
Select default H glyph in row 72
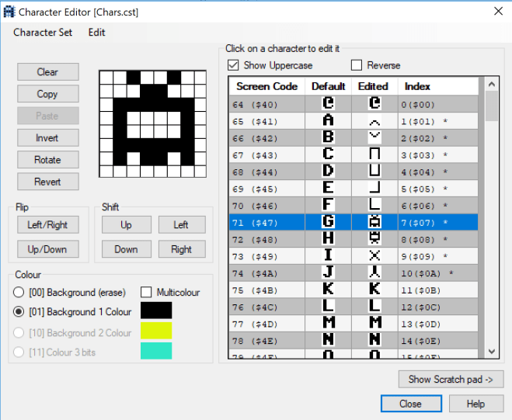point(328,240)
